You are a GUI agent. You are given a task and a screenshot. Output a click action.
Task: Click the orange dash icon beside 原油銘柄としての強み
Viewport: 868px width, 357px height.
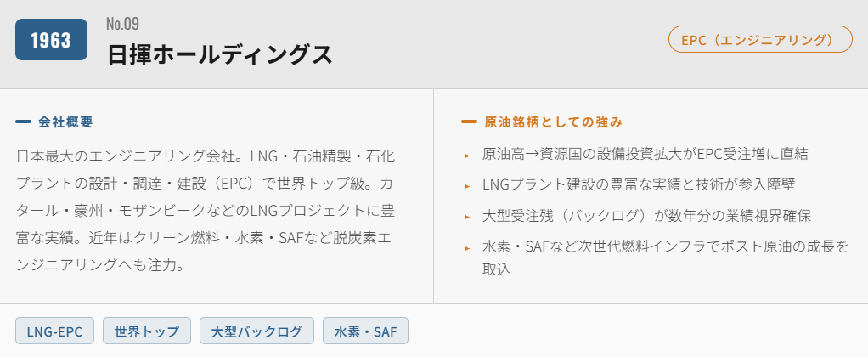tap(469, 122)
